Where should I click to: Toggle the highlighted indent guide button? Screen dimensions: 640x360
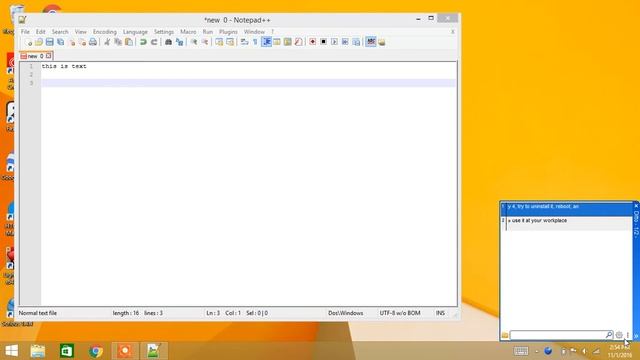tap(266, 42)
